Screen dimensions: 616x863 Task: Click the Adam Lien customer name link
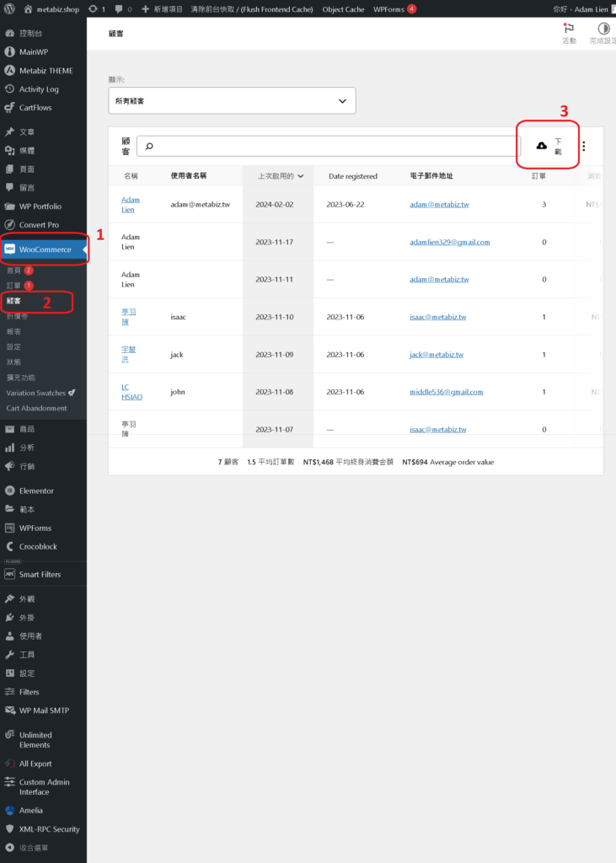pyautogui.click(x=130, y=205)
